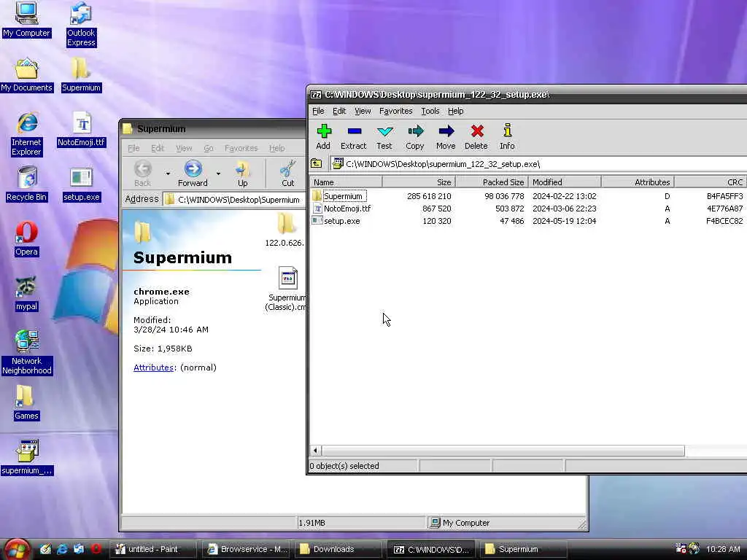Screen dimensions: 747x560
Task: Click the red Delete icon
Action: (x=476, y=136)
